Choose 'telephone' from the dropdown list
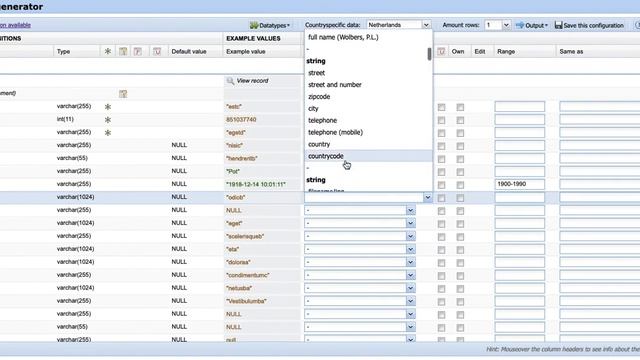The height and width of the screenshot is (360, 640). [x=322, y=120]
